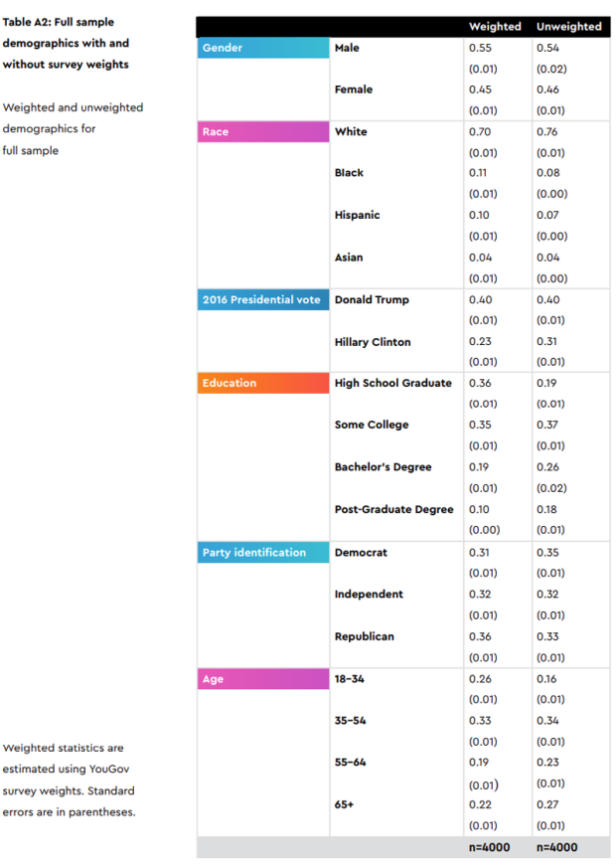
Task: Click the Independent row label
Action: click(x=369, y=595)
